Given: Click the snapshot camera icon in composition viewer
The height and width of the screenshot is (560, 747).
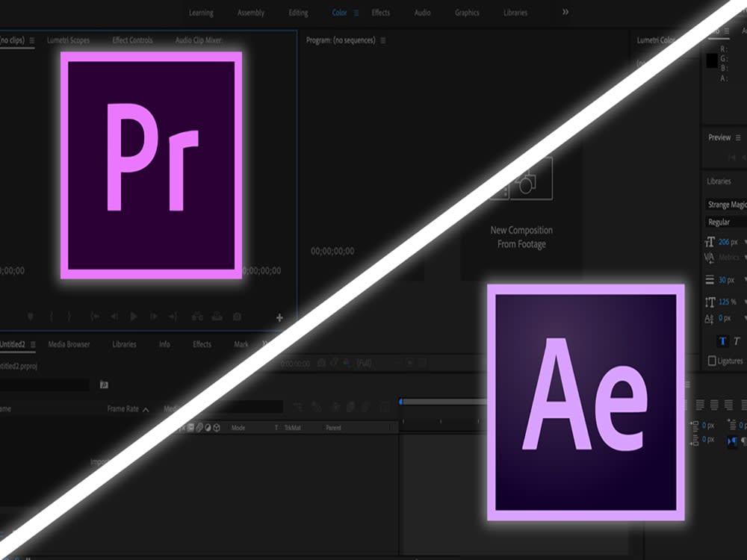Looking at the screenshot, I should [321, 363].
